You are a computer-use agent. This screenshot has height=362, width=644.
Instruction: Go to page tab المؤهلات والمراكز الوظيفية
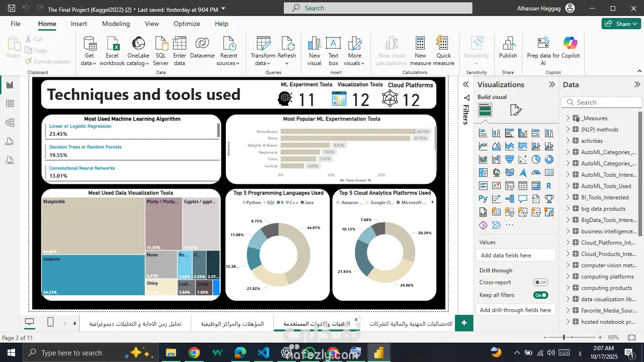pyautogui.click(x=232, y=324)
